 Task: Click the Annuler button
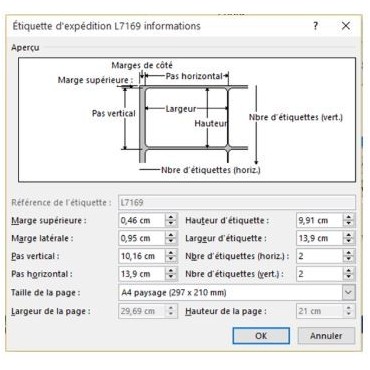tap(326, 335)
